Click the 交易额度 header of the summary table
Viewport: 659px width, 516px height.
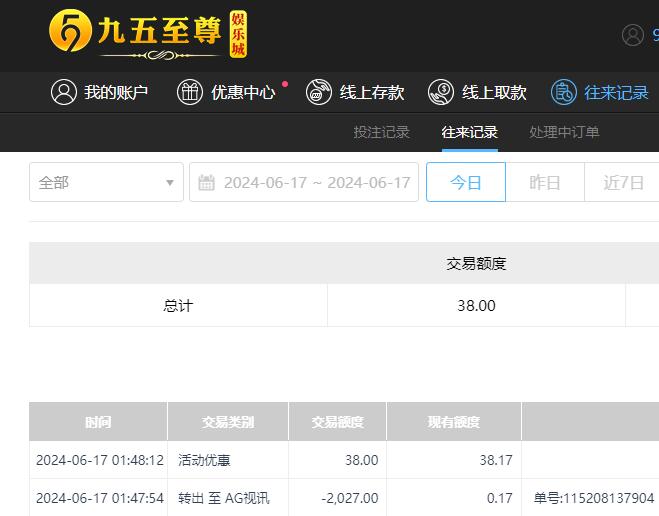pyautogui.click(x=476, y=264)
